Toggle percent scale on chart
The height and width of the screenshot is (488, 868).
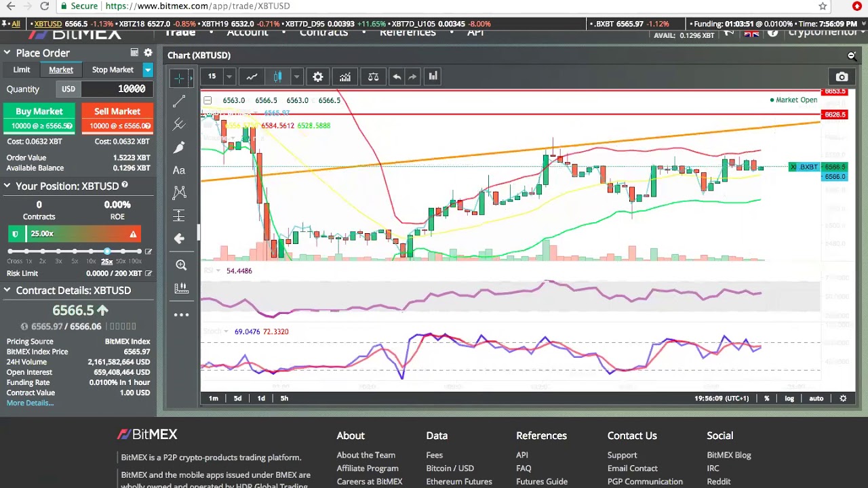click(767, 399)
